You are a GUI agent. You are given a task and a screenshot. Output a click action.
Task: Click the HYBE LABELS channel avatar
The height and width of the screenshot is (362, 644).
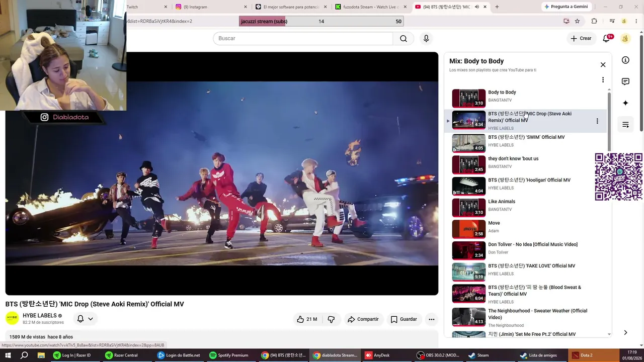tap(12, 319)
